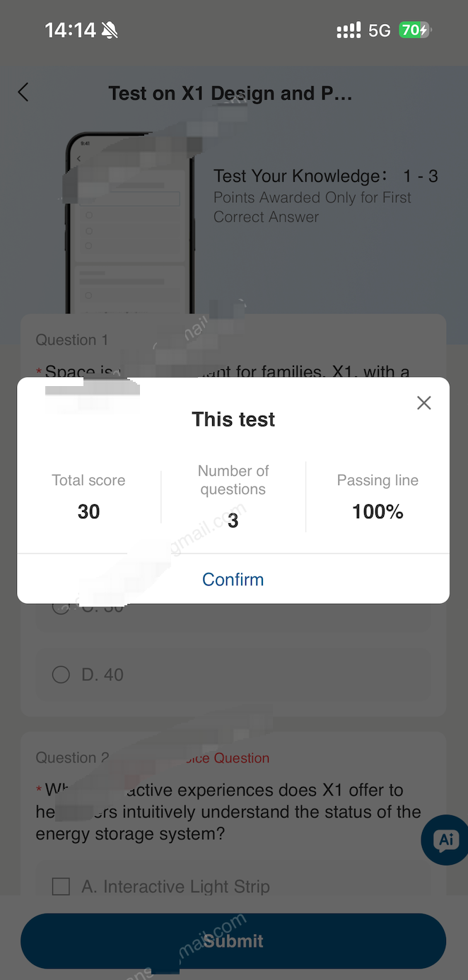The image size is (468, 980).
Task: Tap the phone illustration banner image
Action: [129, 223]
